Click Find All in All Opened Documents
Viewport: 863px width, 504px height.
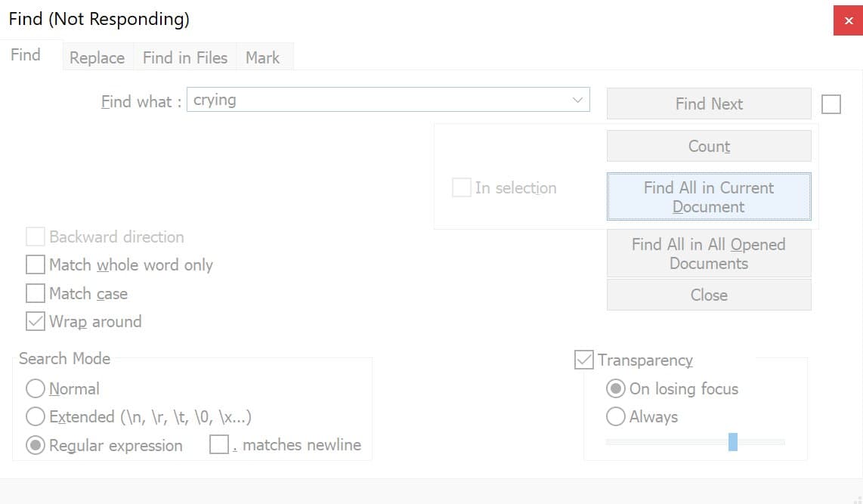point(709,254)
